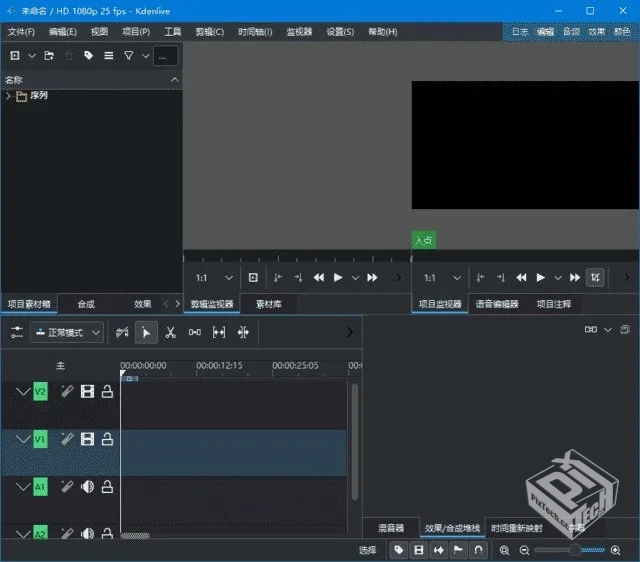Open play options arrow in clip monitor
This screenshot has height=562, width=640.
pos(355,278)
